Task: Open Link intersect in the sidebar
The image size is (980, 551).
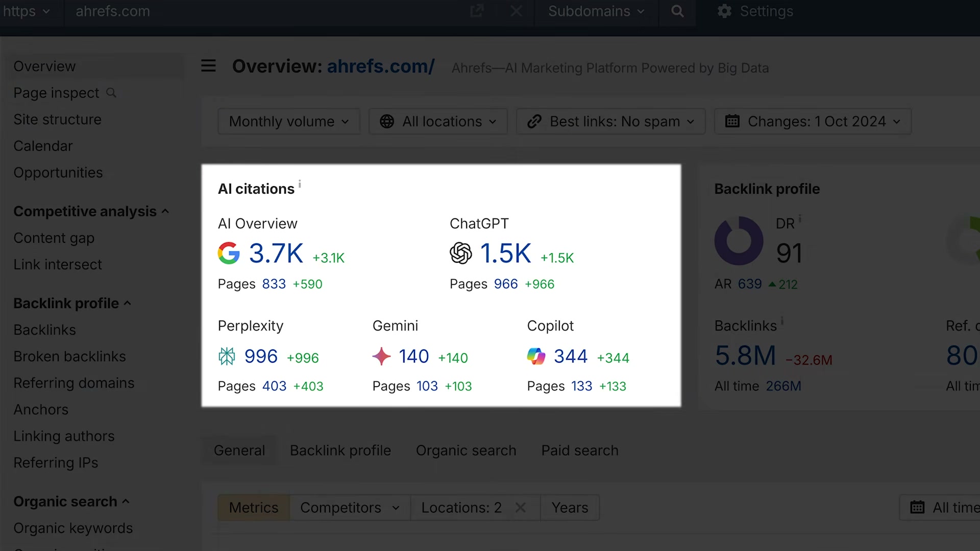Action: tap(58, 264)
